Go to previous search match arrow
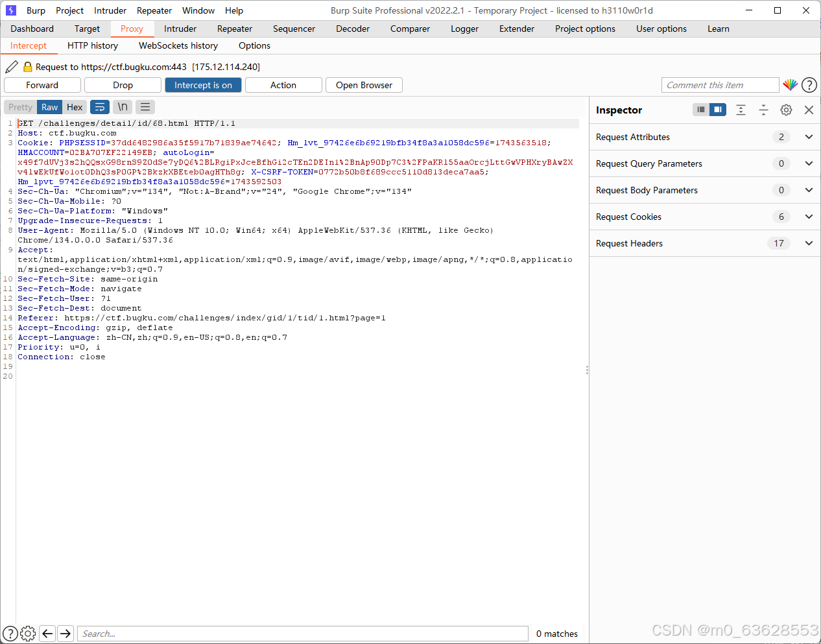The height and width of the screenshot is (644, 821). [47, 634]
